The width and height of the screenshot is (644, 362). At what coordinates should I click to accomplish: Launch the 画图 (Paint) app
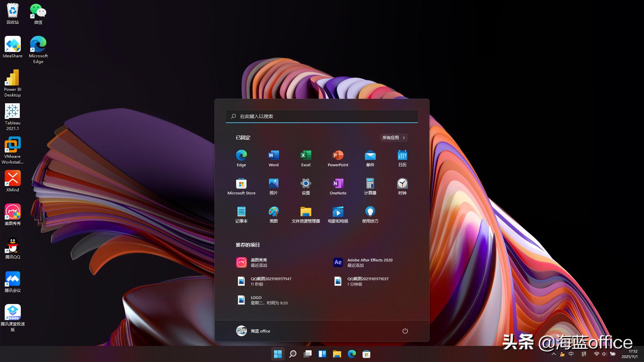point(273,214)
